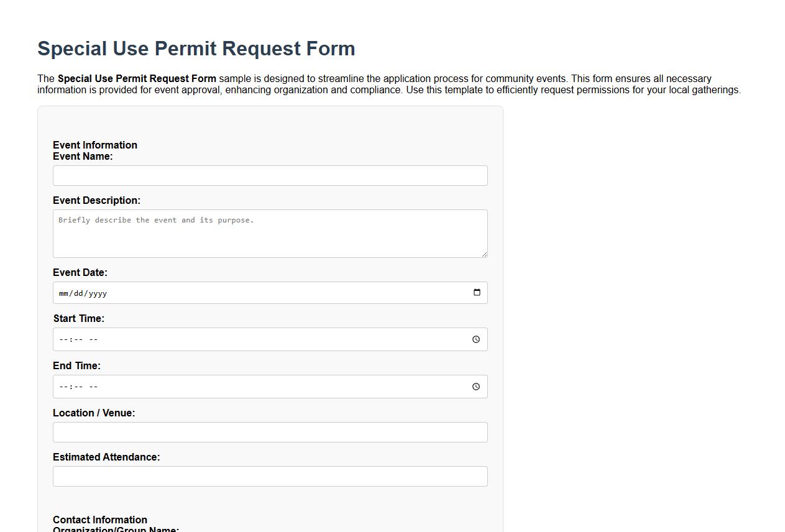This screenshot has height=532, width=785.
Task: Click the Event Information section heading
Action: (94, 145)
